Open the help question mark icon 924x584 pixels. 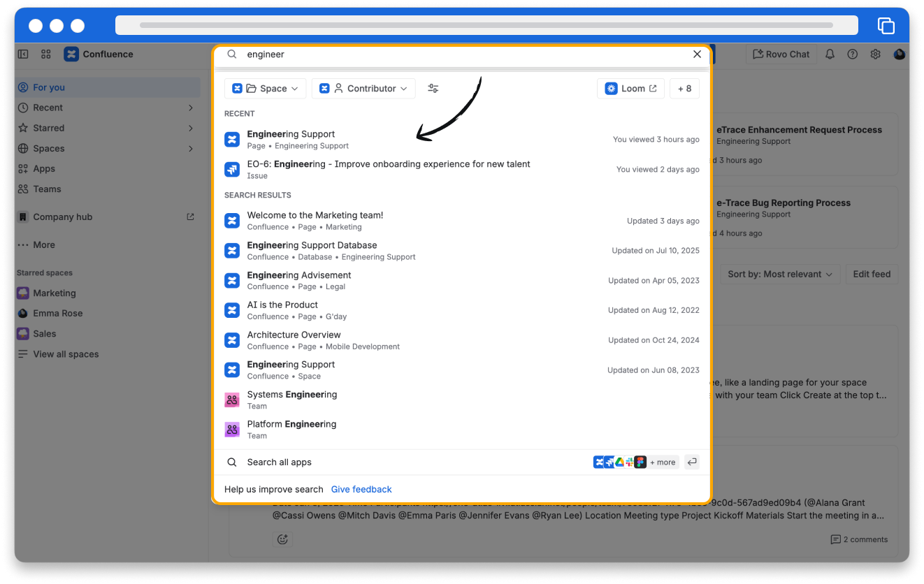853,54
